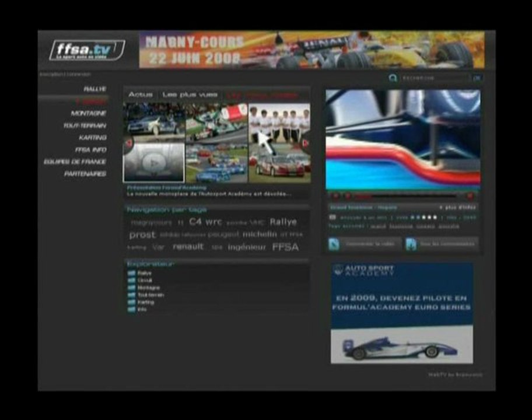
Task: Rate the video with the star rating
Action: pyautogui.click(x=424, y=217)
